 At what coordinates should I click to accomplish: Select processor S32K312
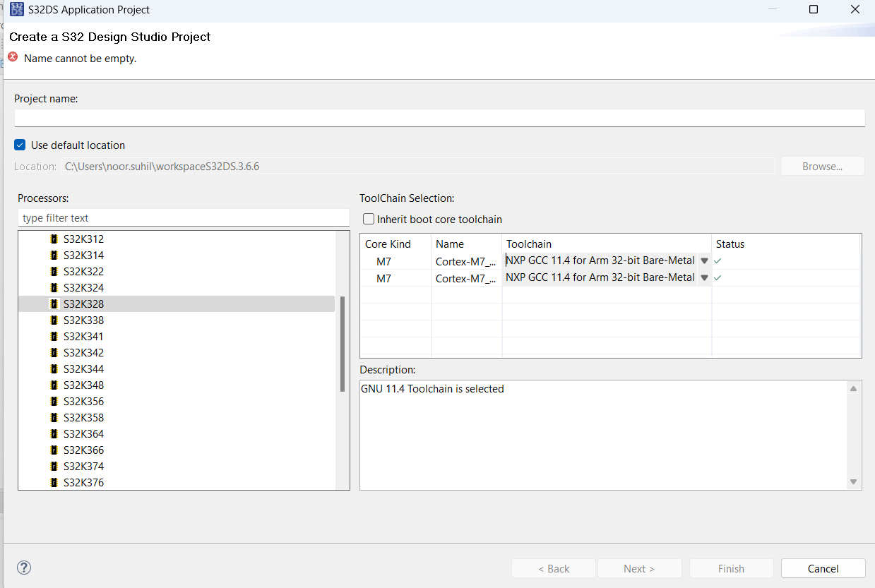(83, 239)
